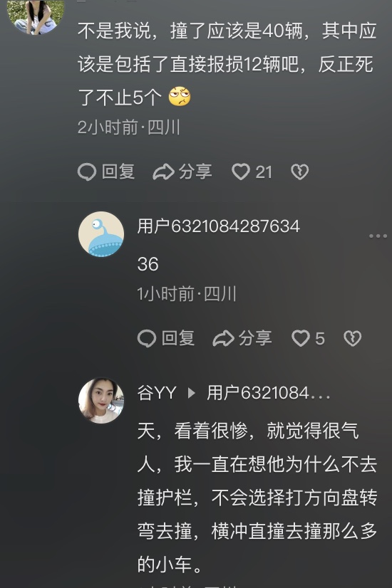Tap the skeptical emoji in top comment
The width and height of the screenshot is (392, 588).
pos(180,97)
